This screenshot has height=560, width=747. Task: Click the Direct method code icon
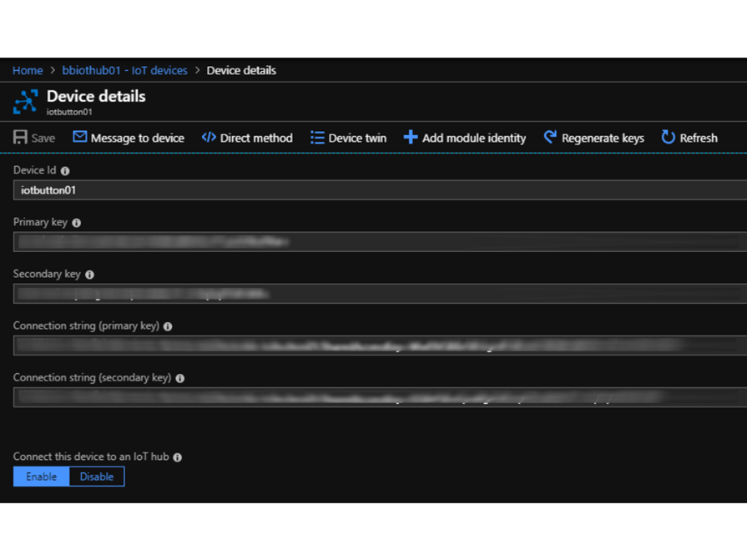(x=209, y=137)
